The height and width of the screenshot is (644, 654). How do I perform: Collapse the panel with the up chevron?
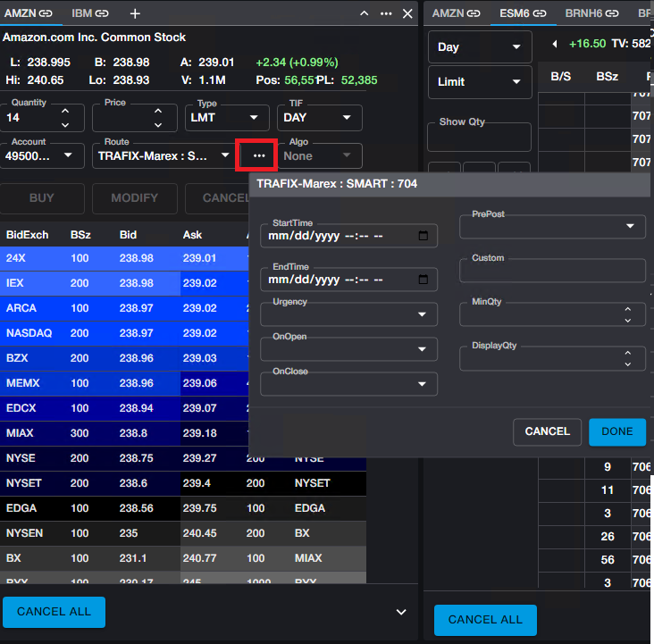pos(365,14)
